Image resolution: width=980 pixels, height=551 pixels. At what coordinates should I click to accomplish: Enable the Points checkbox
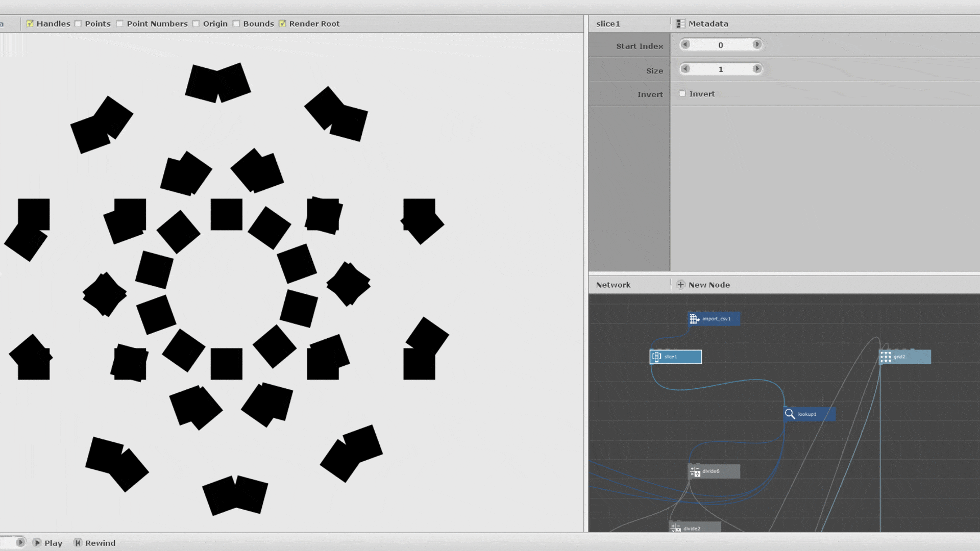pos(78,23)
